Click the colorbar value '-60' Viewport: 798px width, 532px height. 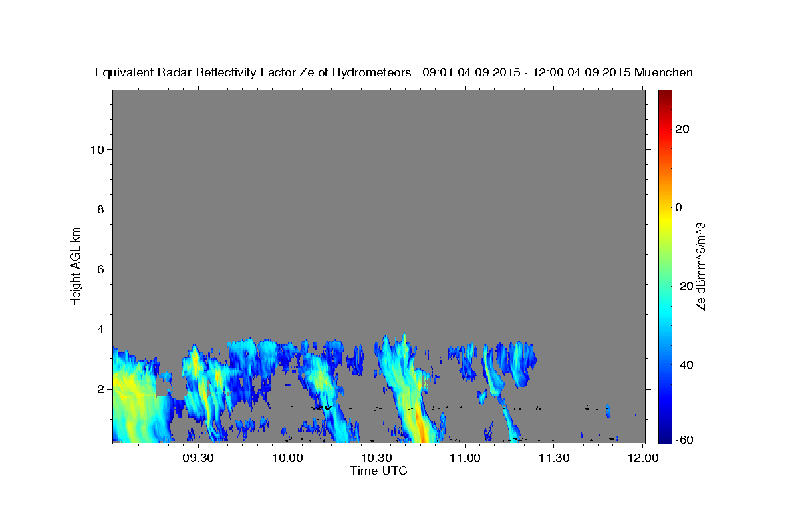point(684,440)
